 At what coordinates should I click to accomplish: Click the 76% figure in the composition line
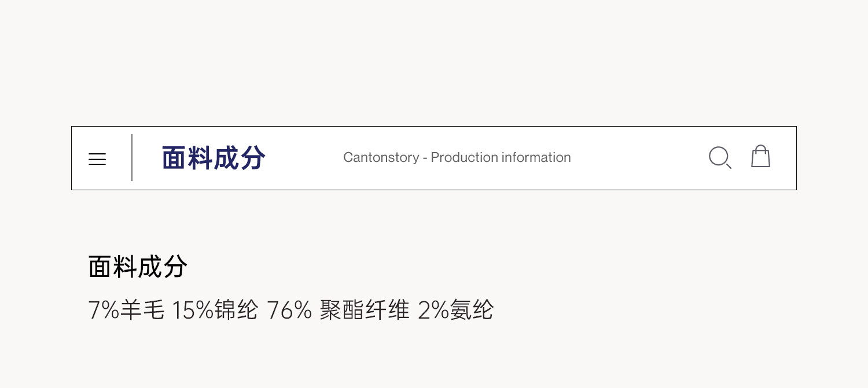pyautogui.click(x=289, y=311)
